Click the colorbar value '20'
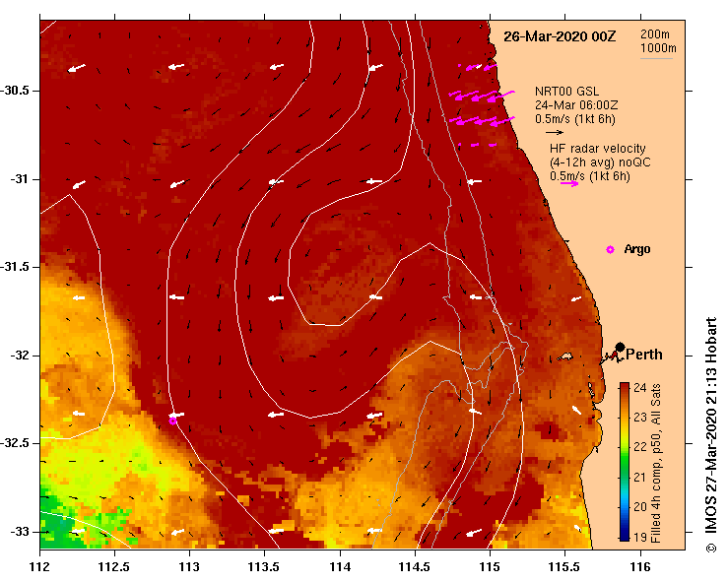This screenshot has width=728, height=583. click(x=640, y=507)
